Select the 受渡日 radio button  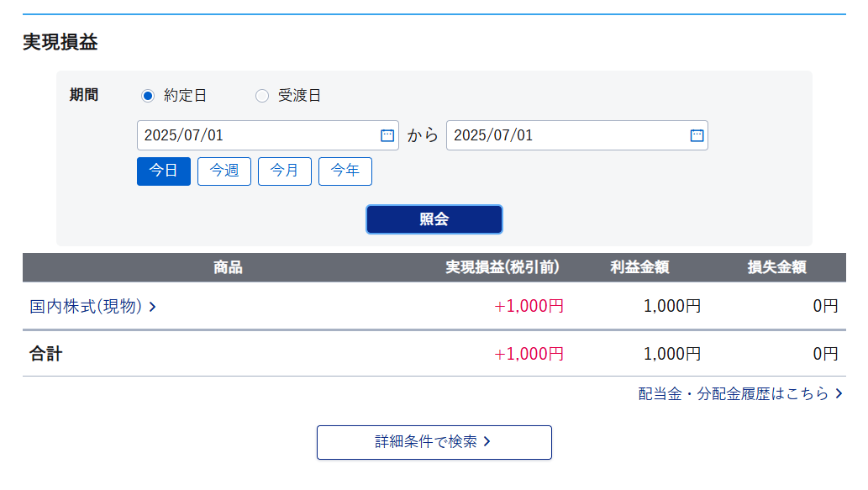pos(262,96)
